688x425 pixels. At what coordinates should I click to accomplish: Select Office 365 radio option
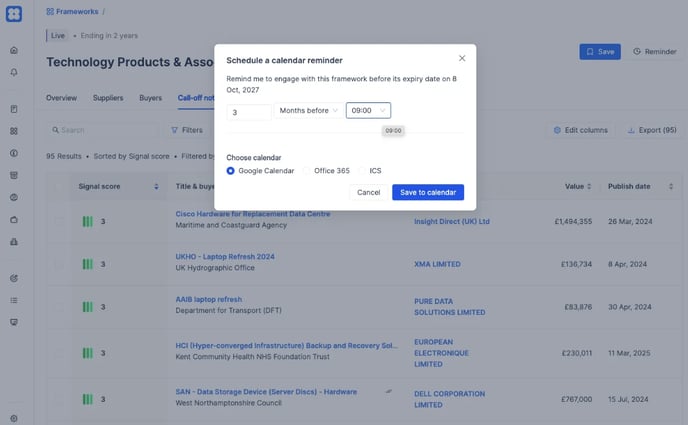click(x=306, y=171)
